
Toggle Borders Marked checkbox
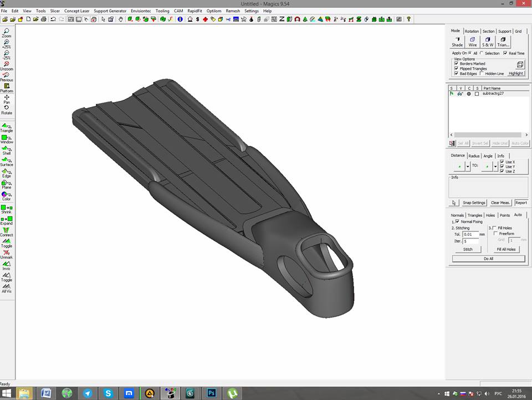tap(456, 63)
